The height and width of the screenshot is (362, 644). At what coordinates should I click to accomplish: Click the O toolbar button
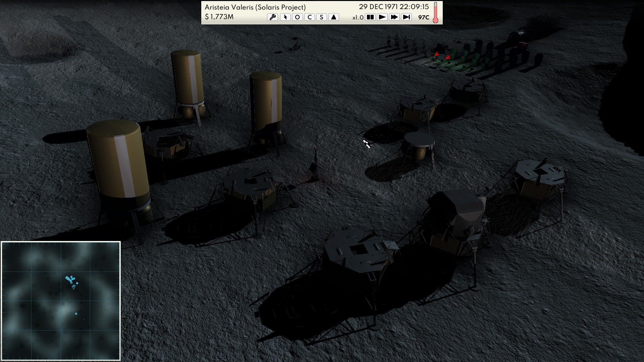tap(297, 17)
